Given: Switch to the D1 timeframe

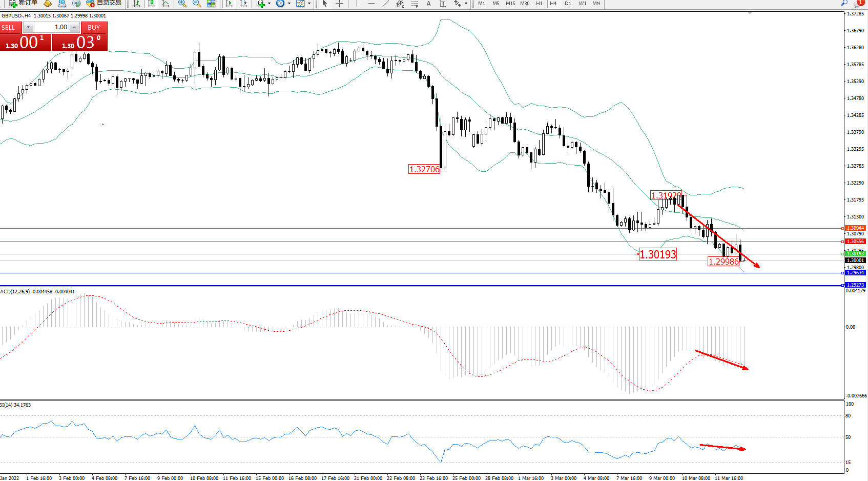Looking at the screenshot, I should tap(568, 4).
